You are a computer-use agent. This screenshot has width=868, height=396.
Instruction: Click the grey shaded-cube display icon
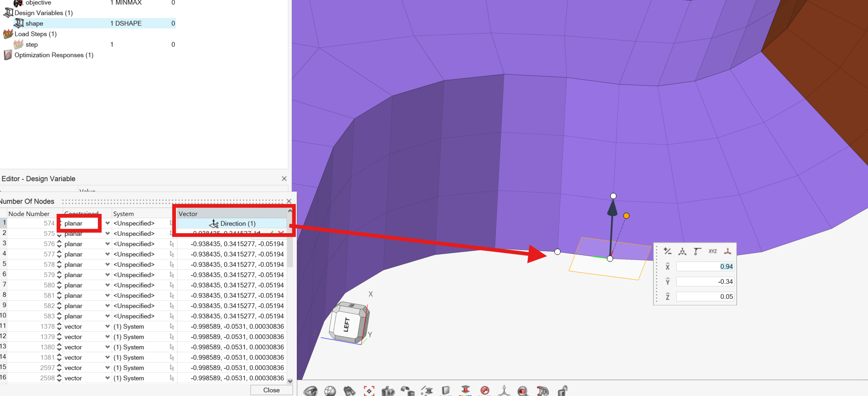click(446, 391)
